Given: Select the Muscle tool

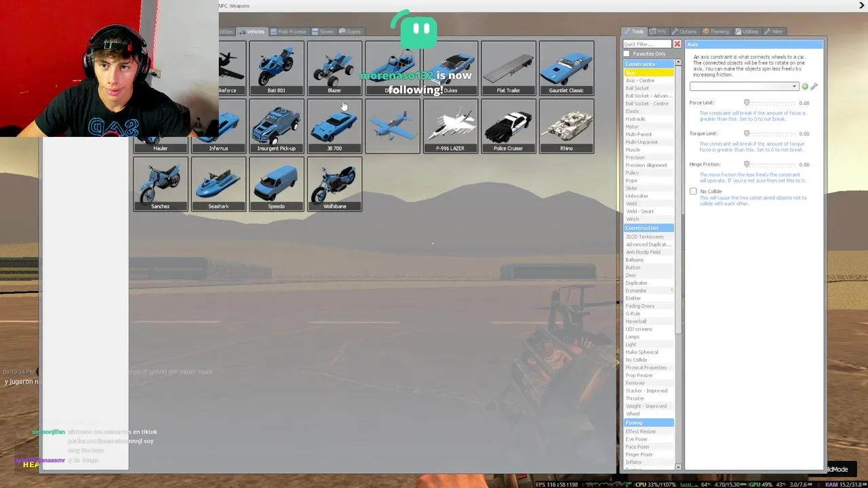Looking at the screenshot, I should 648,150.
